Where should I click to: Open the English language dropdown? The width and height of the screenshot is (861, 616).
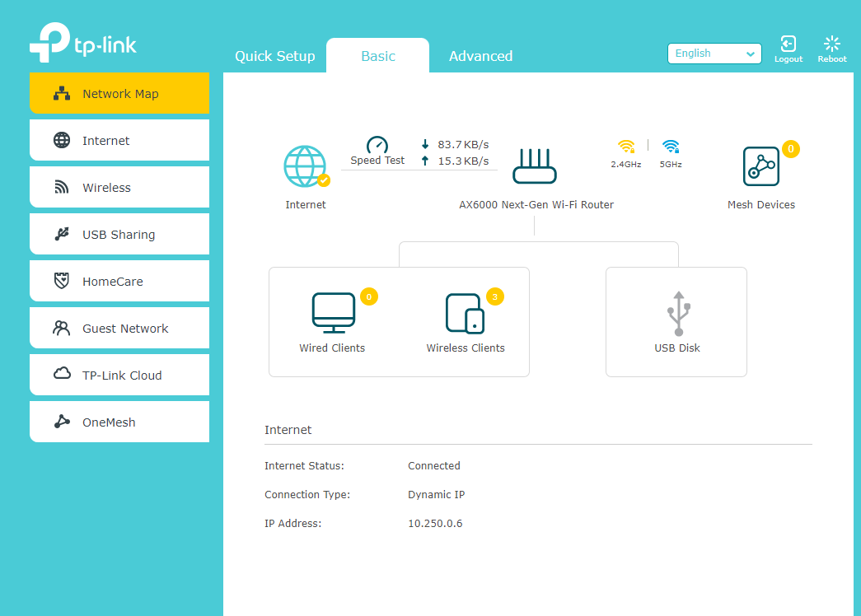(714, 54)
